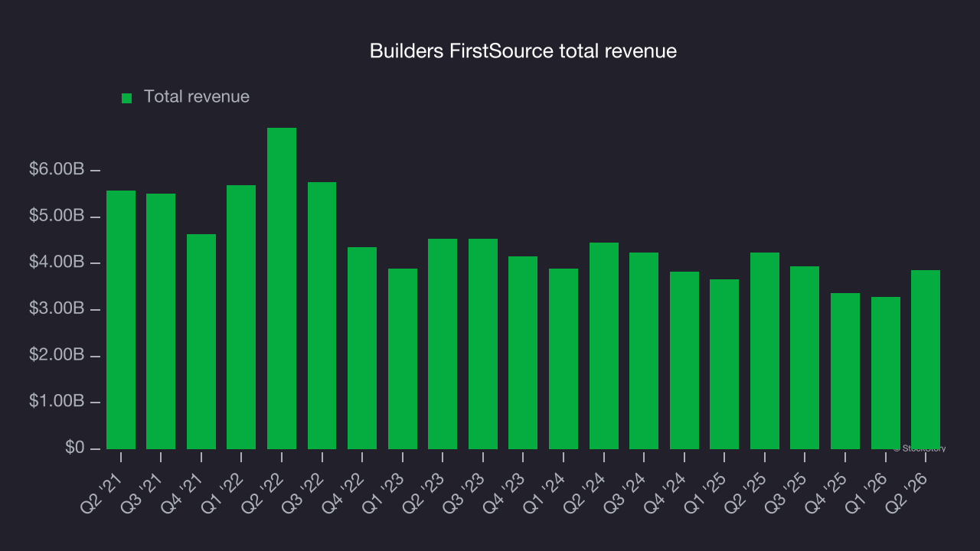Select the revenue bar above Q1 '23
Viewport: 980px width, 551px height.
(x=403, y=359)
